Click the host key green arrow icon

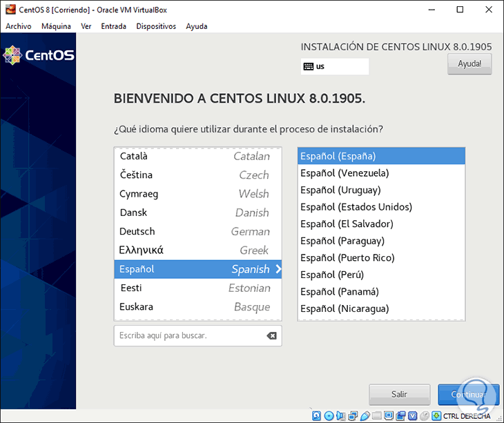point(436,416)
